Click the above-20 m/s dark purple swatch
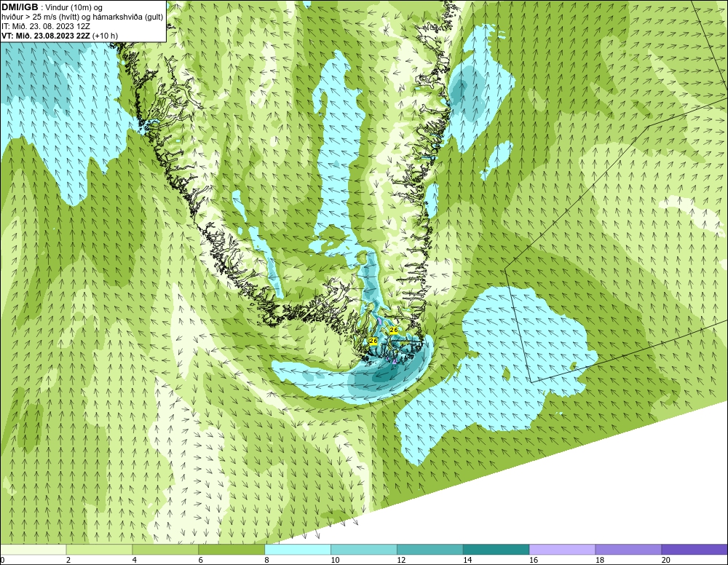The height and width of the screenshot is (565, 728). 695,550
